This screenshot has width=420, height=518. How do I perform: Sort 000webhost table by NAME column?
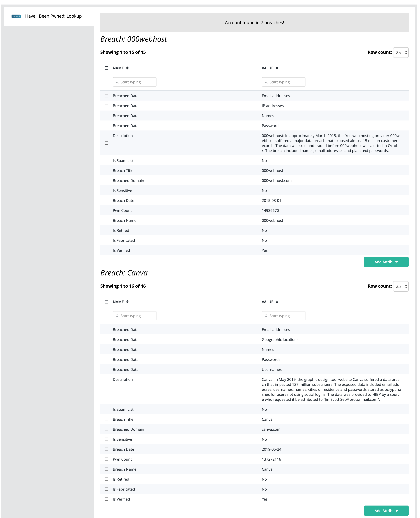[120, 68]
